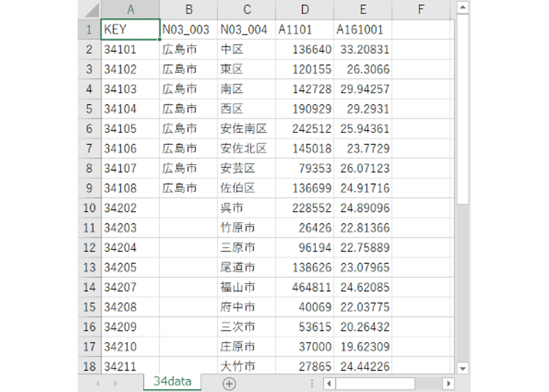Click the vertical scrollbar up arrow
The width and height of the screenshot is (549, 392).
click(x=462, y=8)
